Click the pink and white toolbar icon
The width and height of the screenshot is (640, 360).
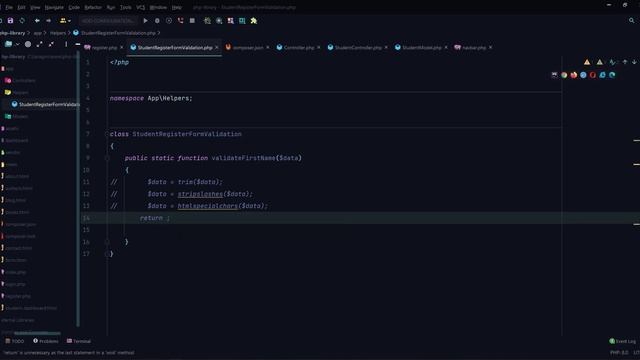tap(231, 20)
